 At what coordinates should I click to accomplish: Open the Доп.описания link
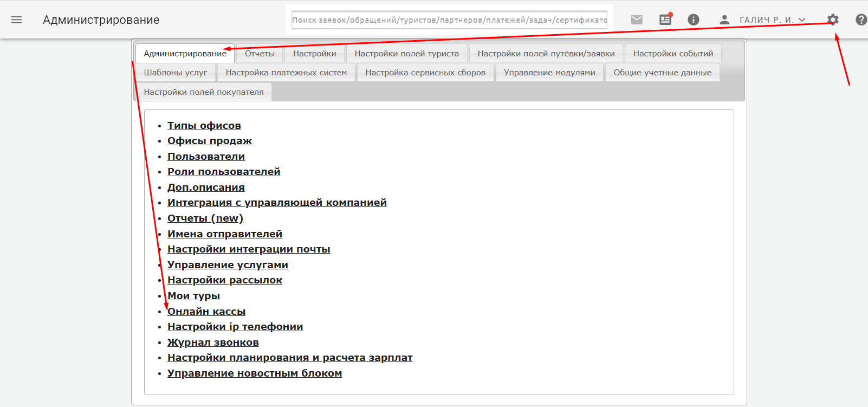pyautogui.click(x=206, y=188)
